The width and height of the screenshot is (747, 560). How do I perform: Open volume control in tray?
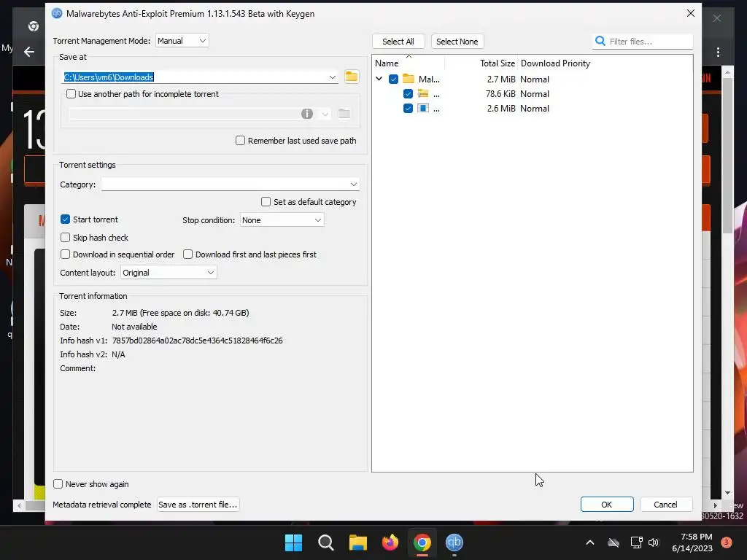click(x=654, y=542)
